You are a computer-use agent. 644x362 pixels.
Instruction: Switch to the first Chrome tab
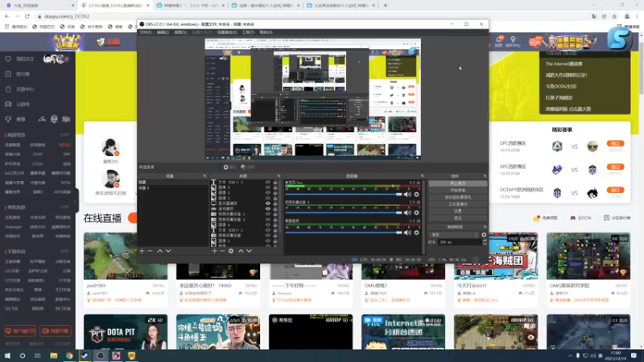(39, 6)
